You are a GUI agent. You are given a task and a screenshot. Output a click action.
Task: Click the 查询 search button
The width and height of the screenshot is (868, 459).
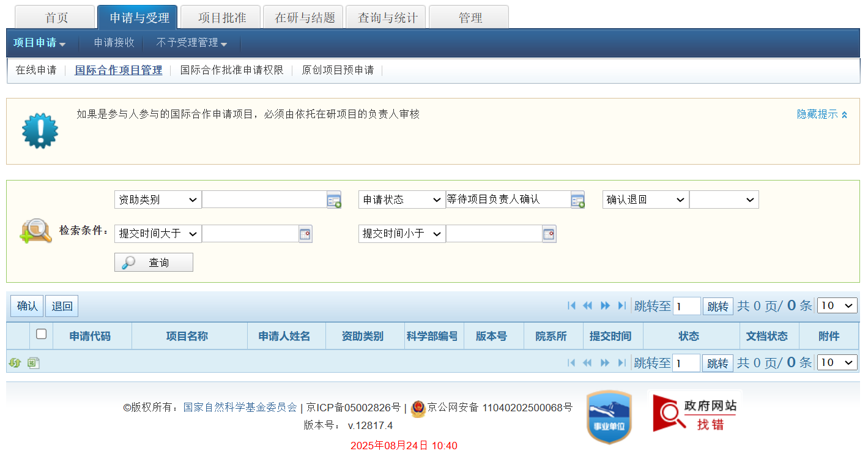click(154, 263)
